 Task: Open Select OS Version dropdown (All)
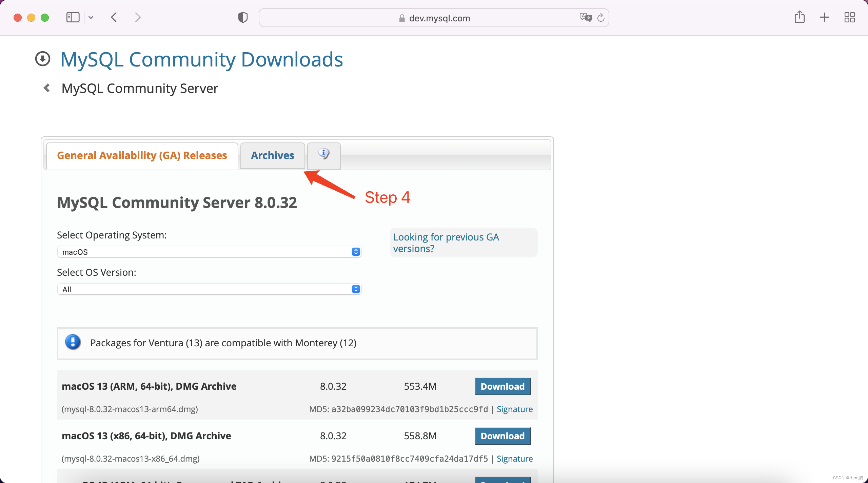click(x=209, y=289)
